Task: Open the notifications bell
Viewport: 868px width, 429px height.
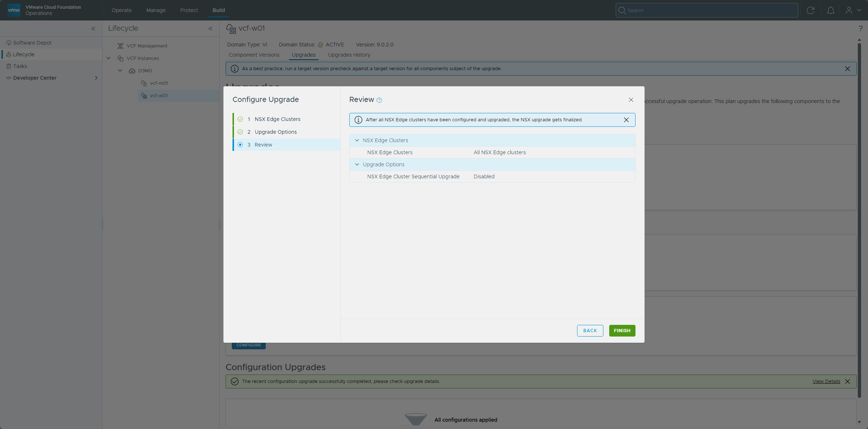Action: [831, 10]
